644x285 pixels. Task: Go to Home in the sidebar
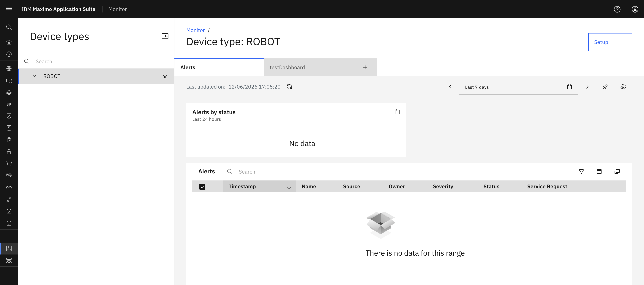coord(9,42)
